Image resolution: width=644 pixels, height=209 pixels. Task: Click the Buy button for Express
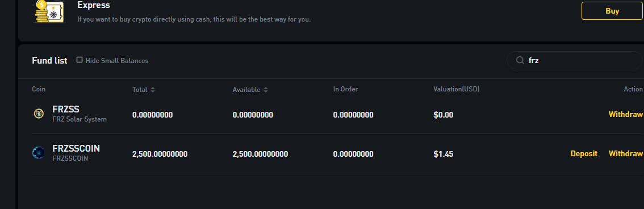click(612, 11)
